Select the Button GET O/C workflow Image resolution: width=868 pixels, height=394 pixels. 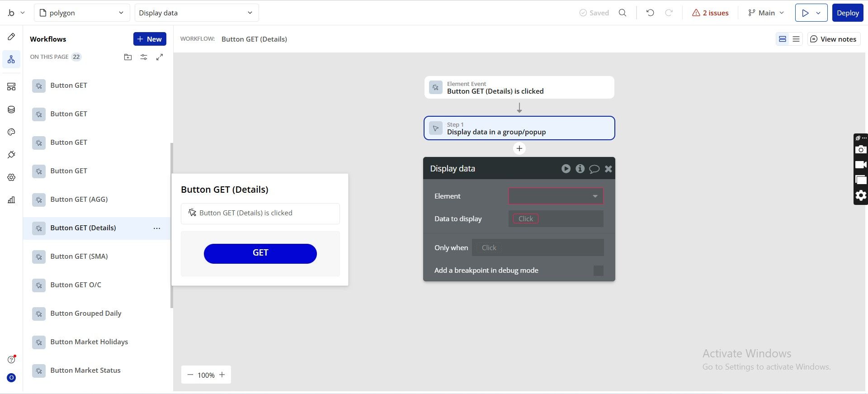pos(97,285)
